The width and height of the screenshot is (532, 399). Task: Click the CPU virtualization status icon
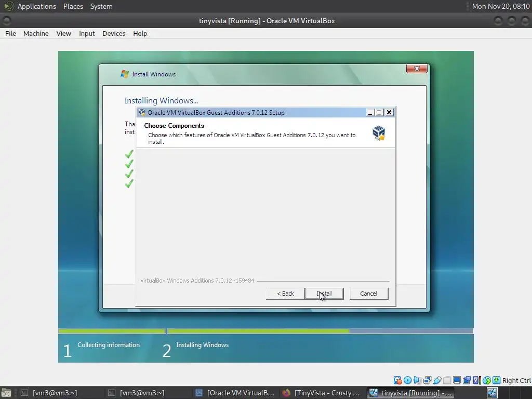(x=477, y=380)
